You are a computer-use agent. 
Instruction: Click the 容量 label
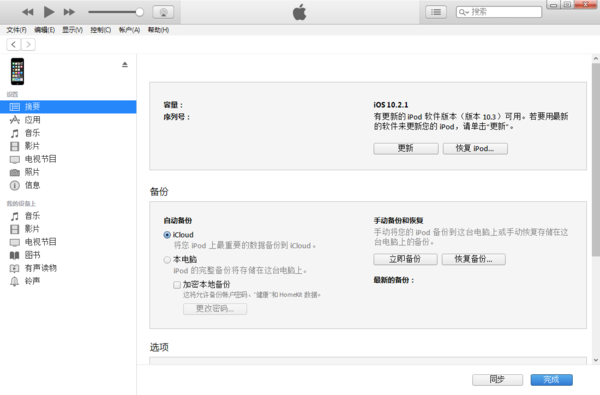click(x=173, y=105)
